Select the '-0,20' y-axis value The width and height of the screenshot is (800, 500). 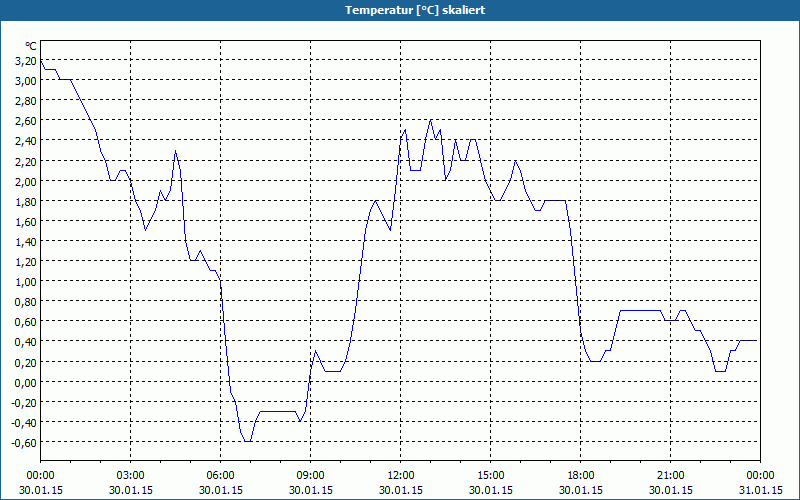pyautogui.click(x=25, y=403)
